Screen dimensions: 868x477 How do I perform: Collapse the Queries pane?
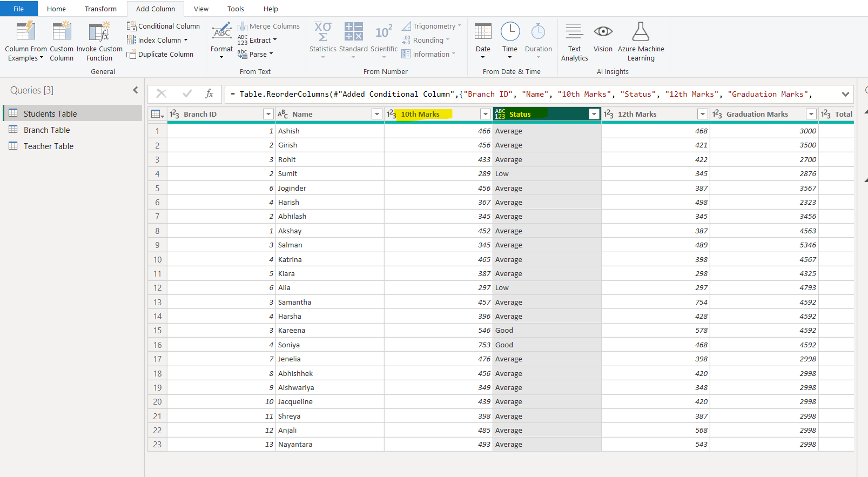tap(135, 90)
